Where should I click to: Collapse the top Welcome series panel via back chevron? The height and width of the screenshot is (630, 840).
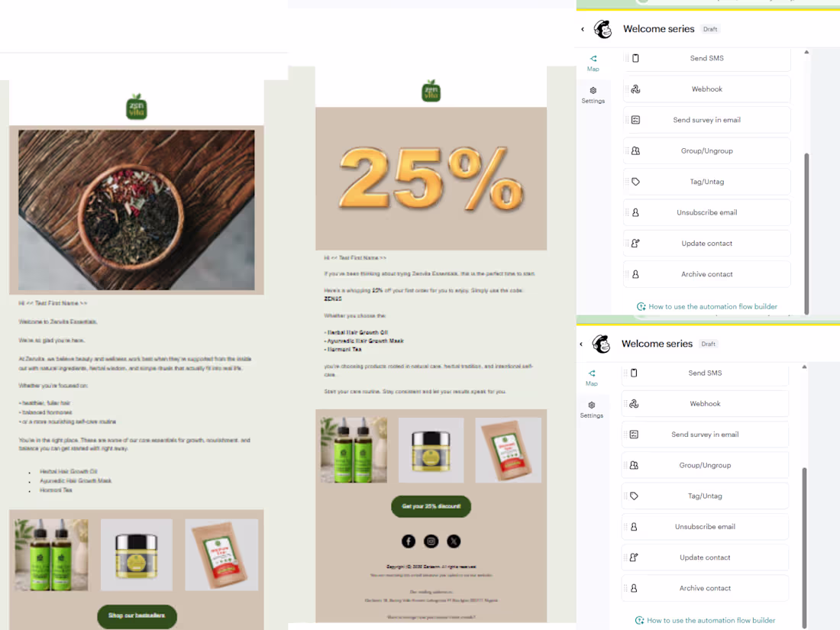pyautogui.click(x=582, y=29)
